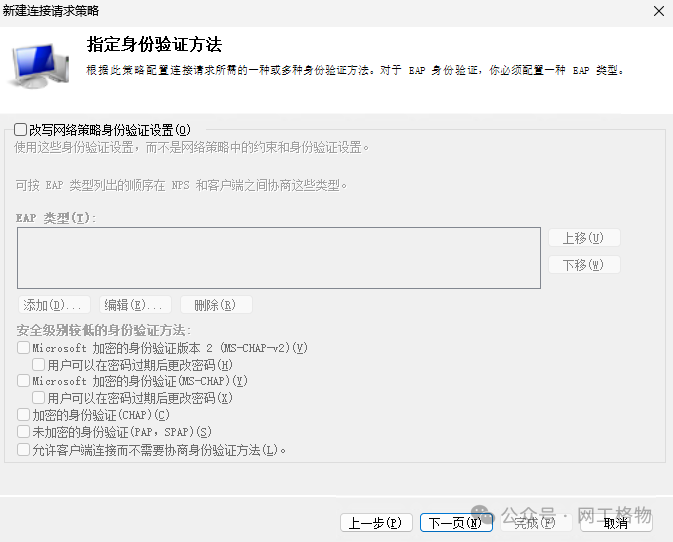The height and width of the screenshot is (542, 673).
Task: Click the computer monitor wizard icon
Action: pyautogui.click(x=39, y=66)
